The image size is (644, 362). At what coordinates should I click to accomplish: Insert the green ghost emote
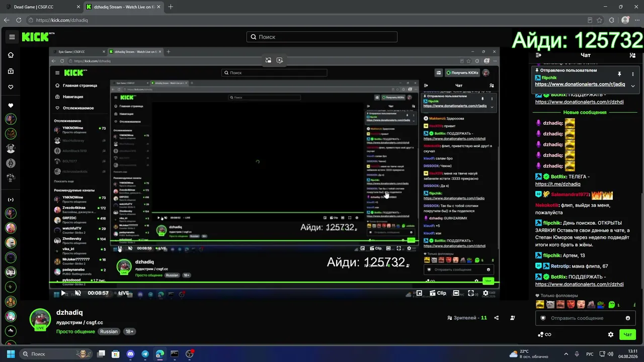pyautogui.click(x=612, y=304)
